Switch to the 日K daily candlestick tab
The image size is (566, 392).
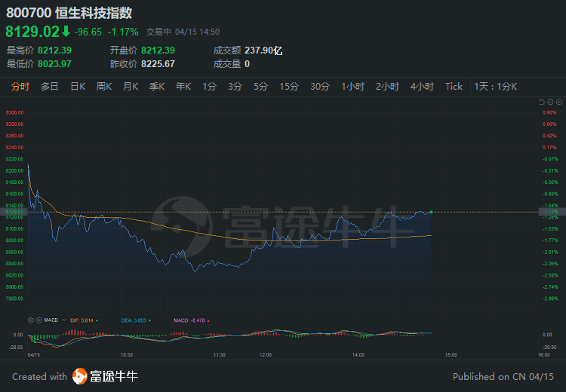tap(78, 87)
